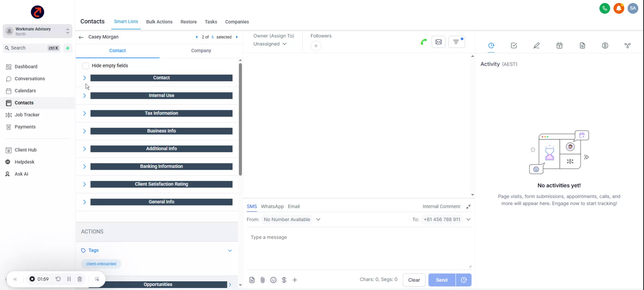Switch to the Smart Lists tab
Screen dimensions: 644x290
coord(126,21)
